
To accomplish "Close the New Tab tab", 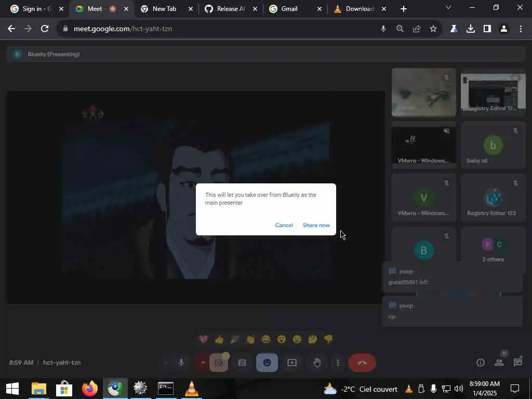I will 191,9.
